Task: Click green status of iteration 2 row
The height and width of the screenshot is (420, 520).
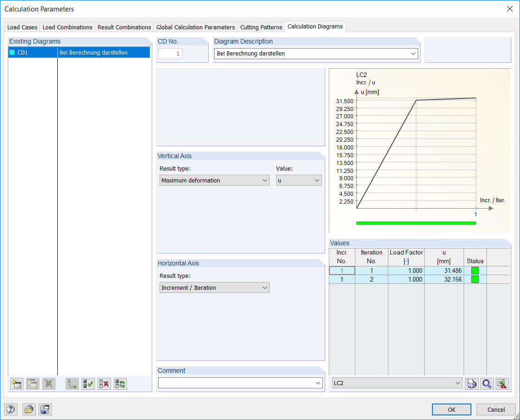Action: 475,279
